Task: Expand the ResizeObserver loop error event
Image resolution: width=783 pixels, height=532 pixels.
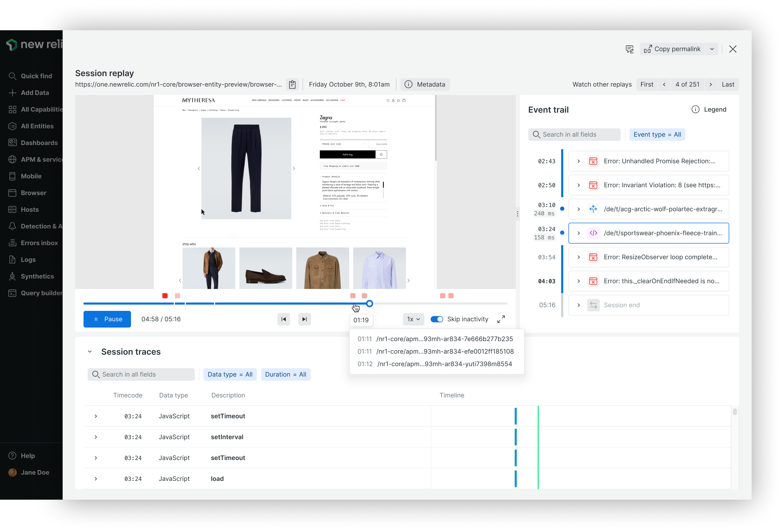Action: (578, 257)
